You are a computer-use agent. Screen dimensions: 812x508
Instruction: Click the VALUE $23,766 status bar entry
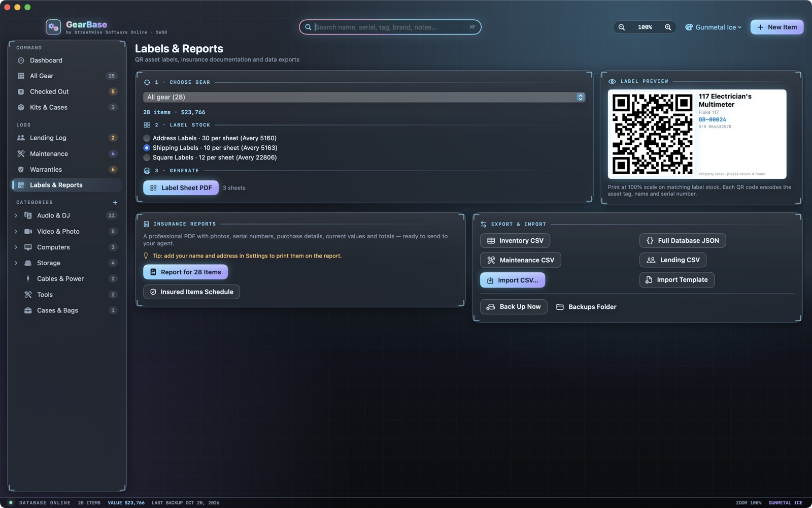click(x=126, y=503)
